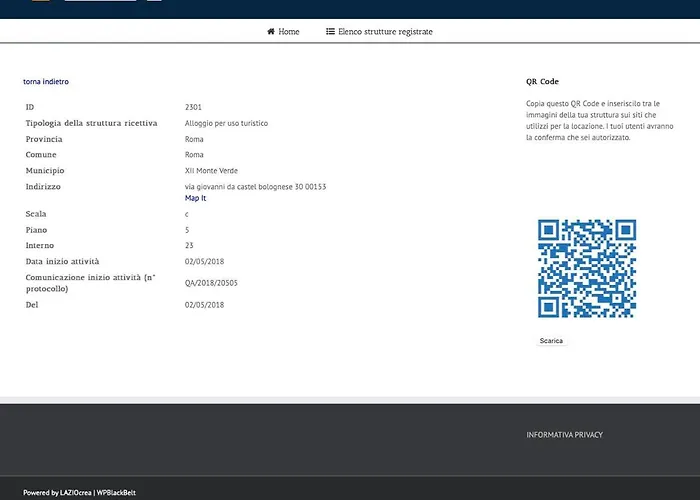Click the Interno value 23

(189, 246)
